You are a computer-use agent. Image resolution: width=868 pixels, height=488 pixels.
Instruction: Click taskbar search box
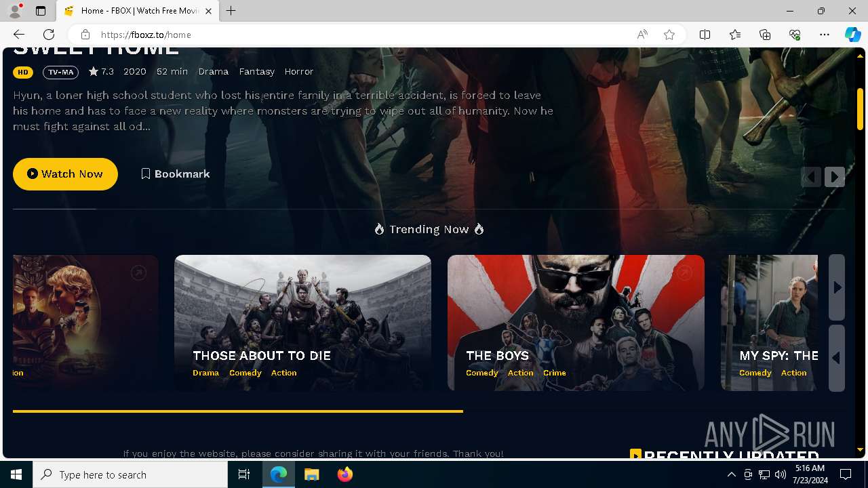130,474
